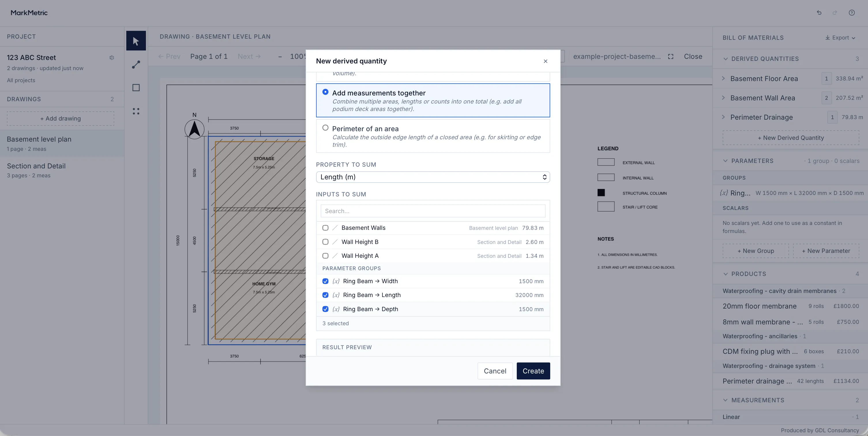Select the pointer cursor tool
The image size is (868, 436).
point(136,41)
